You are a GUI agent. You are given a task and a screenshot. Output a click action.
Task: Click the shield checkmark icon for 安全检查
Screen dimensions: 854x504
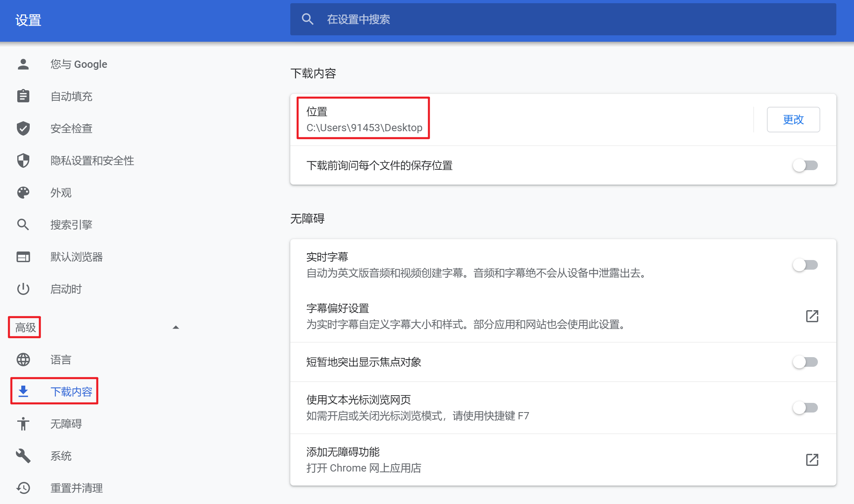pyautogui.click(x=23, y=128)
